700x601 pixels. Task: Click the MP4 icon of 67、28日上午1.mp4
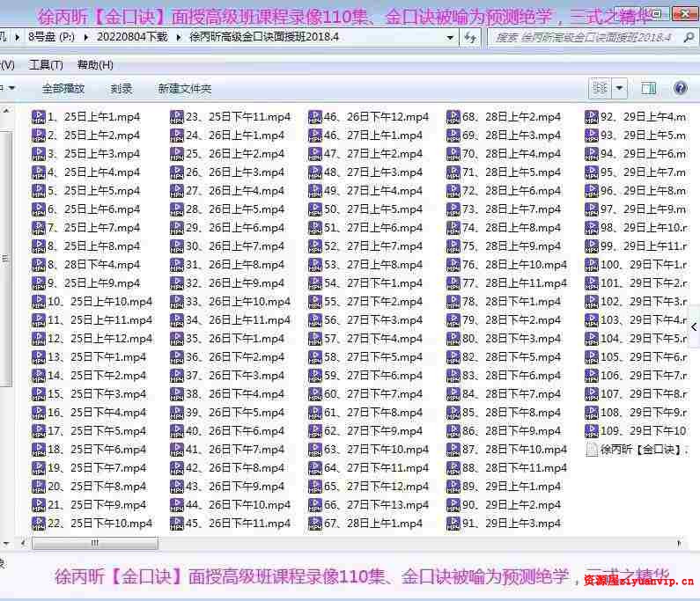pos(315,524)
